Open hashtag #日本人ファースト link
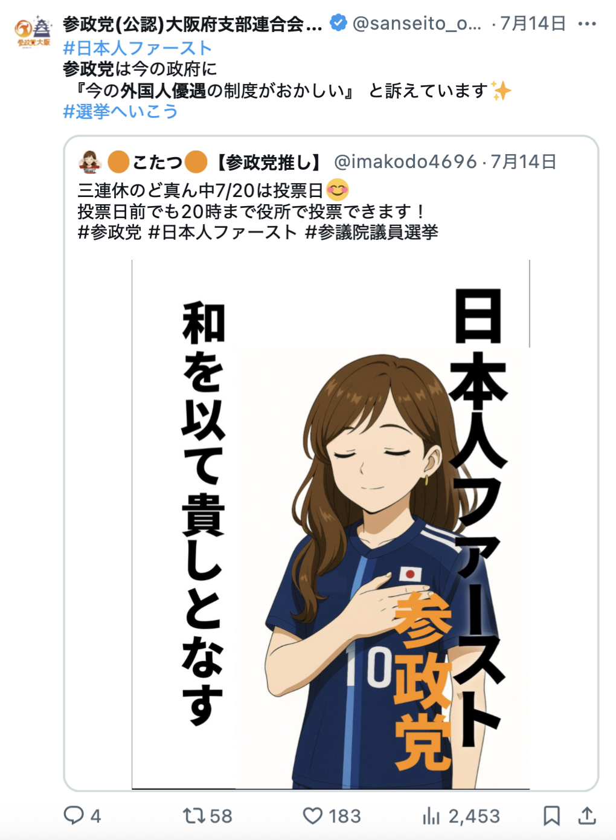Image resolution: width=616 pixels, height=840 pixels. click(138, 48)
